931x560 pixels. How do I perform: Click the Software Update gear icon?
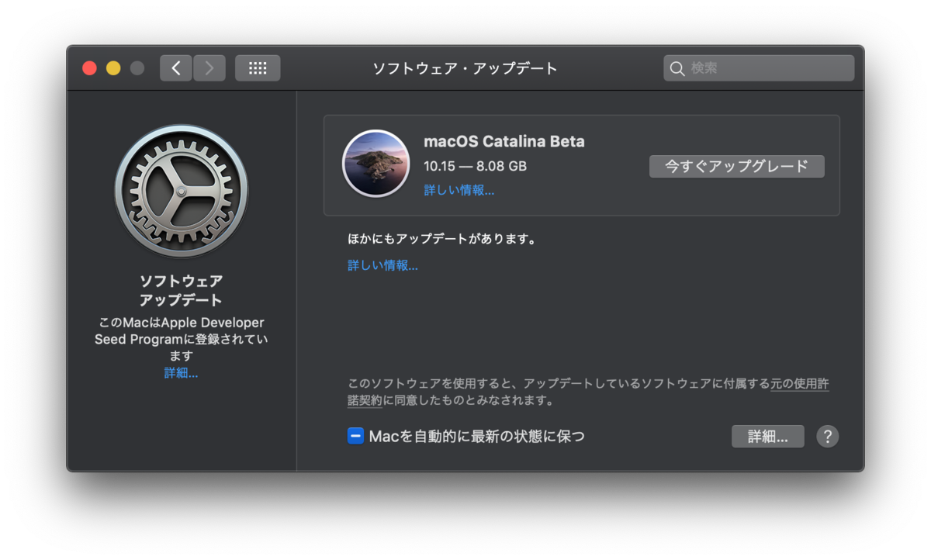point(181,188)
